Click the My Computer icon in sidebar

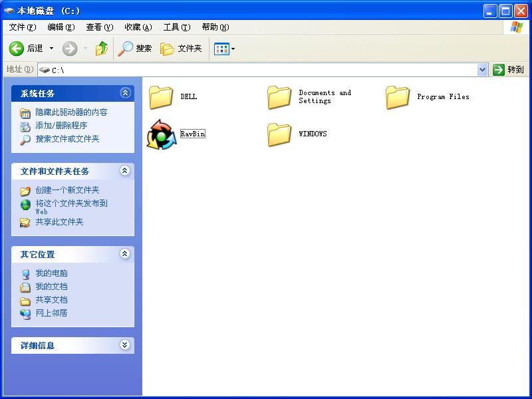click(x=25, y=274)
